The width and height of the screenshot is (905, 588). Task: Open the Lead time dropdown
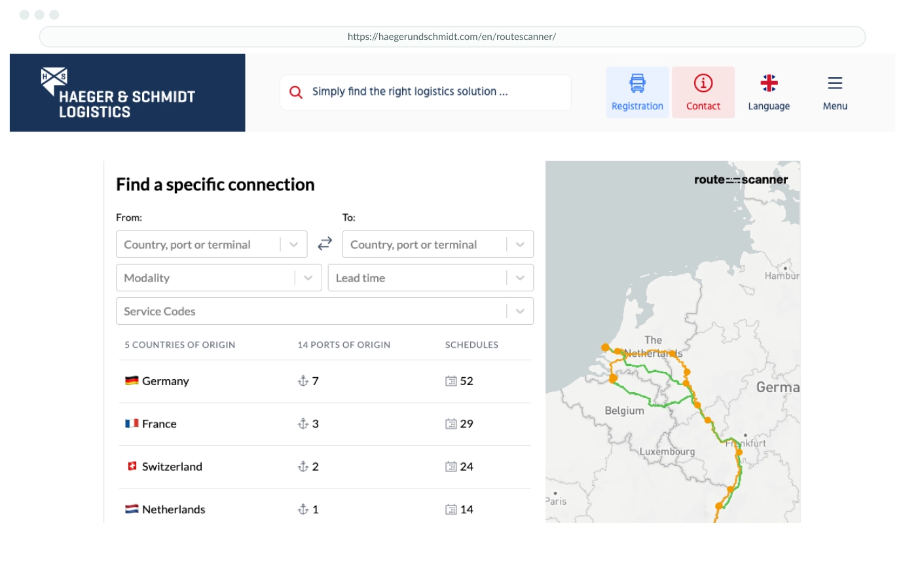coord(431,278)
